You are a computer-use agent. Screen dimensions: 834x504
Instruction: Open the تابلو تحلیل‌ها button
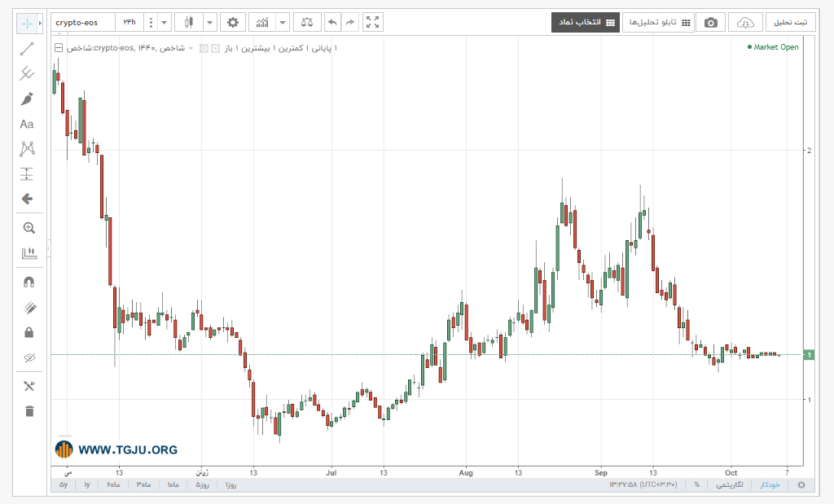pyautogui.click(x=658, y=22)
